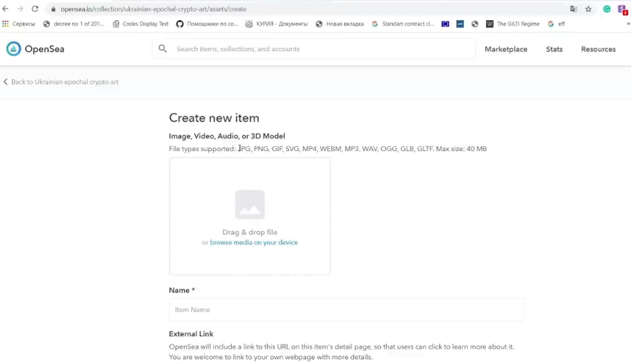Expand hidden bookmarks with the chevron
This screenshot has height=364, width=631.
[628, 24]
